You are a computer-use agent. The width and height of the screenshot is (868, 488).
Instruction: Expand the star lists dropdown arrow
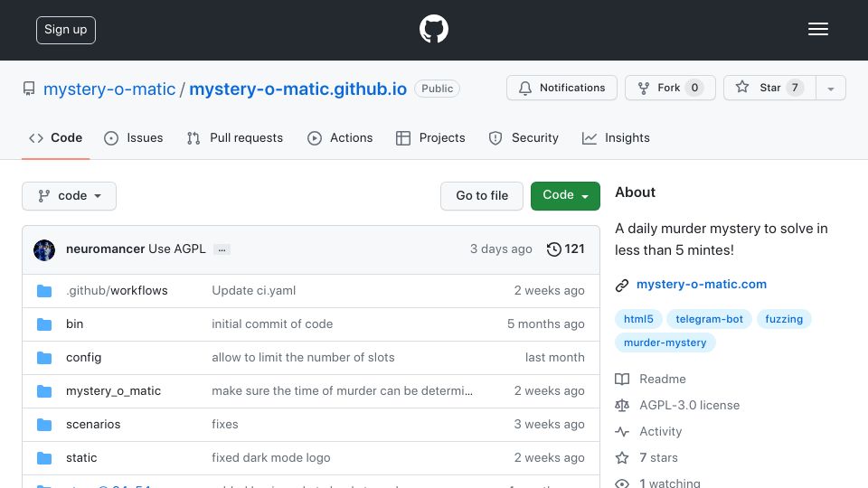[830, 89]
